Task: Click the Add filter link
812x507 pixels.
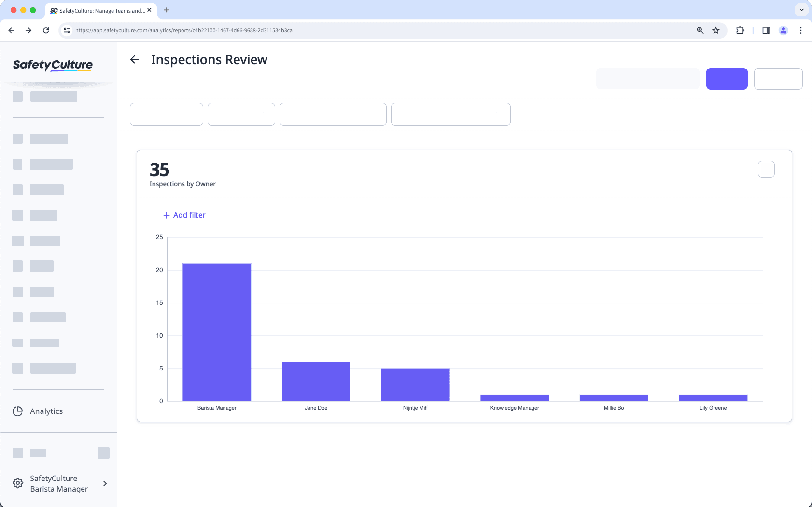Action: [x=184, y=215]
